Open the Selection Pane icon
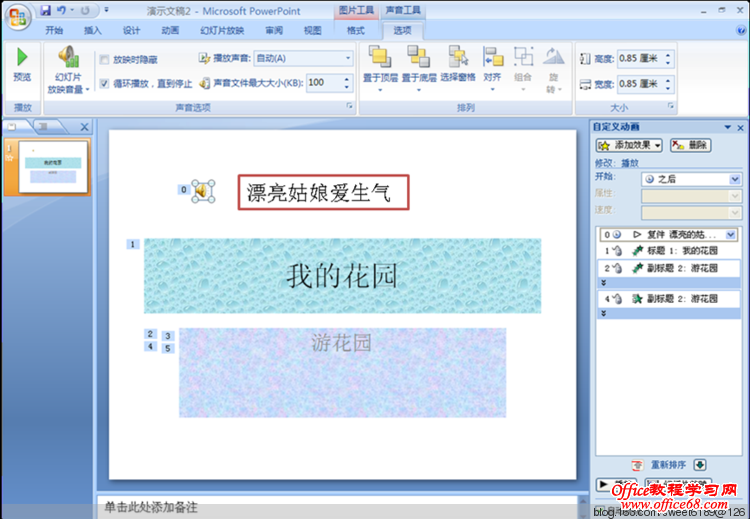Viewport: 750px width, 519px height. point(458,57)
